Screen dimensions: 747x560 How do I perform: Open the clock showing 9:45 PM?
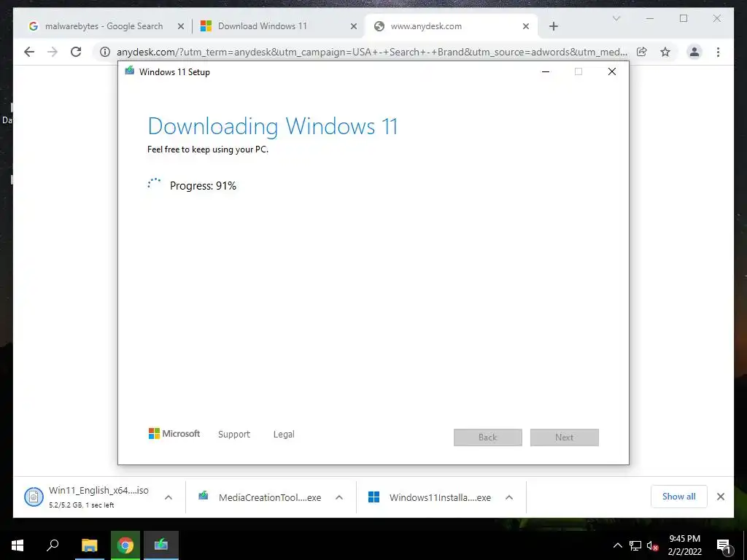pos(684,545)
